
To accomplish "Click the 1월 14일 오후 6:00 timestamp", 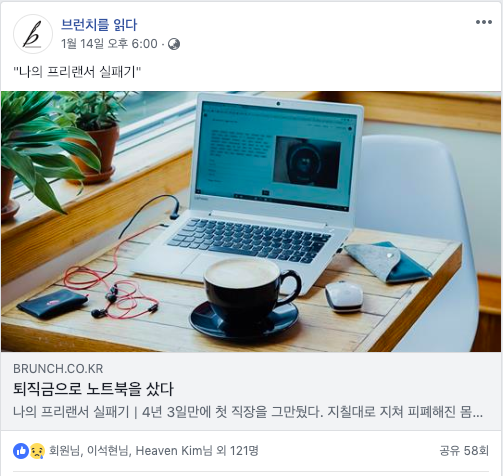I will [109, 44].
